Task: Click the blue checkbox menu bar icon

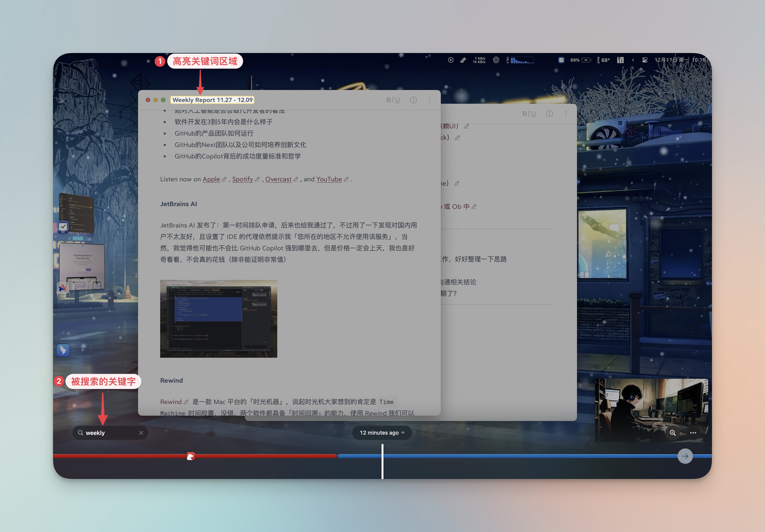Action: 561,60
